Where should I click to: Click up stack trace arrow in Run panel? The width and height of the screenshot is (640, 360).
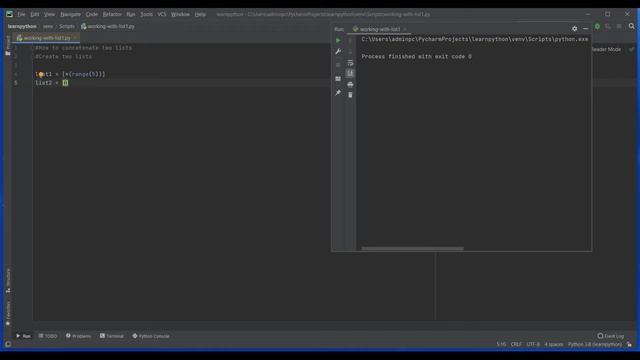click(350, 40)
